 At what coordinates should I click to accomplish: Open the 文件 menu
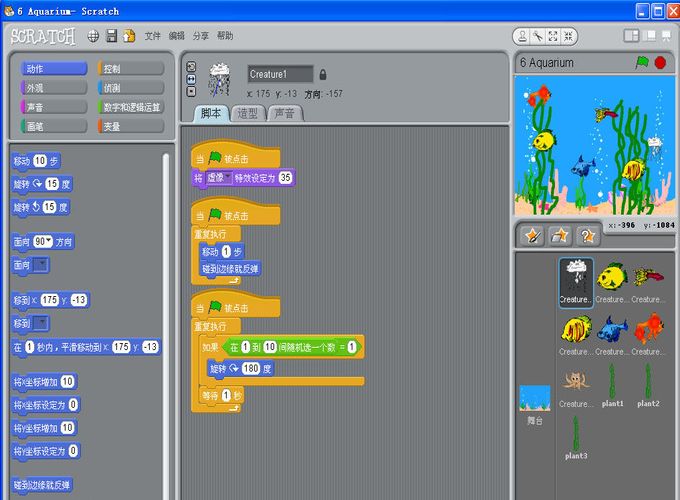(x=152, y=36)
